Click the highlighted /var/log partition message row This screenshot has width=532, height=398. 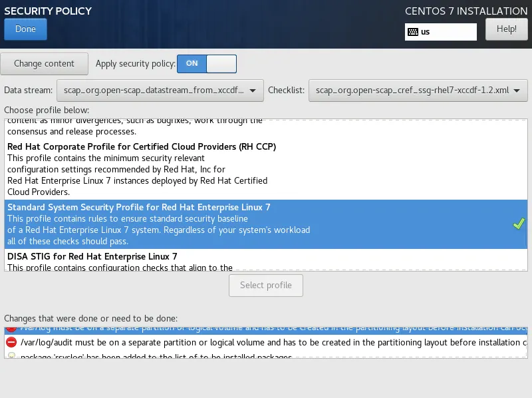pyautogui.click(x=266, y=330)
